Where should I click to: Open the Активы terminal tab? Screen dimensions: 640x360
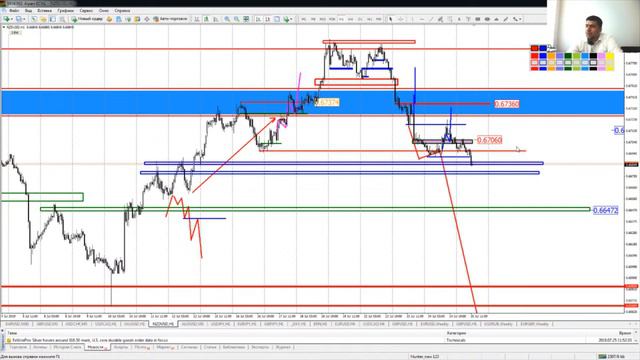pyautogui.click(x=40, y=347)
